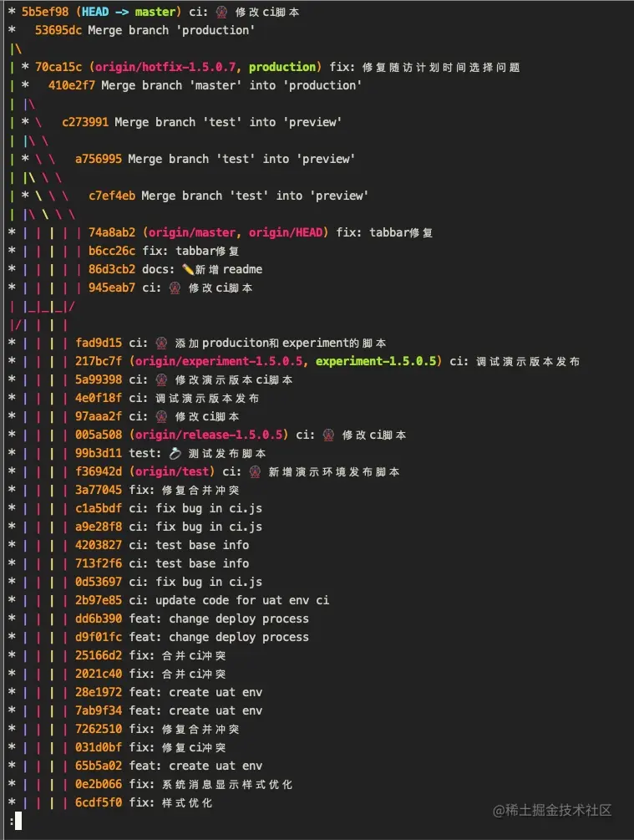Click the origin/hotfix-1.5.0.7 ref label
The width and height of the screenshot is (634, 840).
click(165, 67)
